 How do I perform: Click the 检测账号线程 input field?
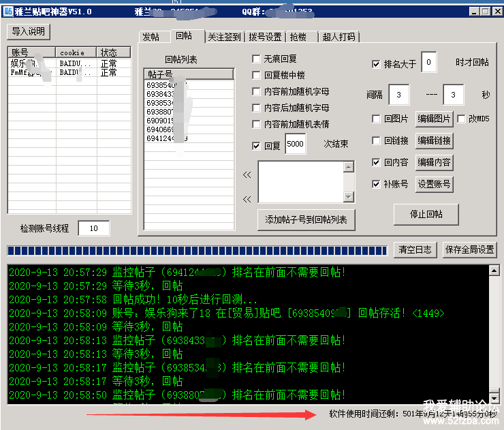93,228
